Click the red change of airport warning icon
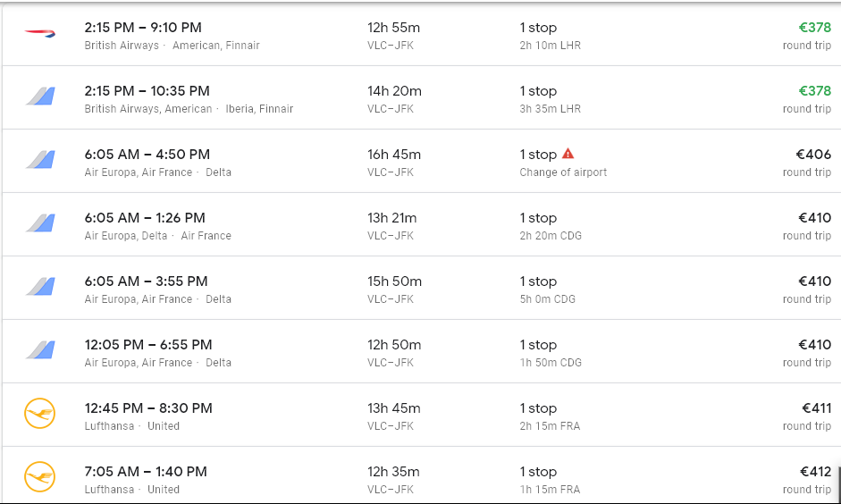 pyautogui.click(x=568, y=154)
